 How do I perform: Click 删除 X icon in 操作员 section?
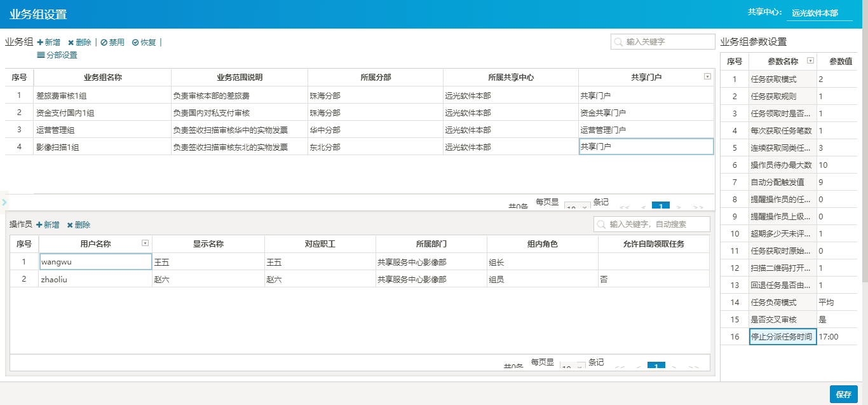70,225
